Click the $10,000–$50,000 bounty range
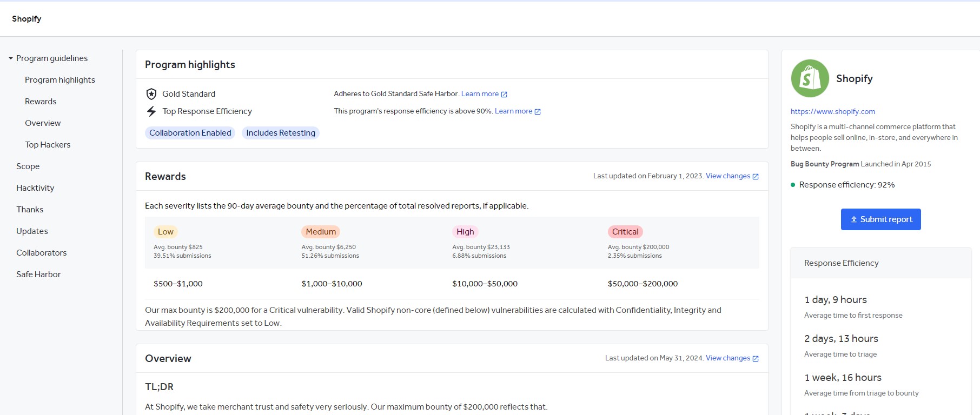This screenshot has height=415, width=980. 485,284
